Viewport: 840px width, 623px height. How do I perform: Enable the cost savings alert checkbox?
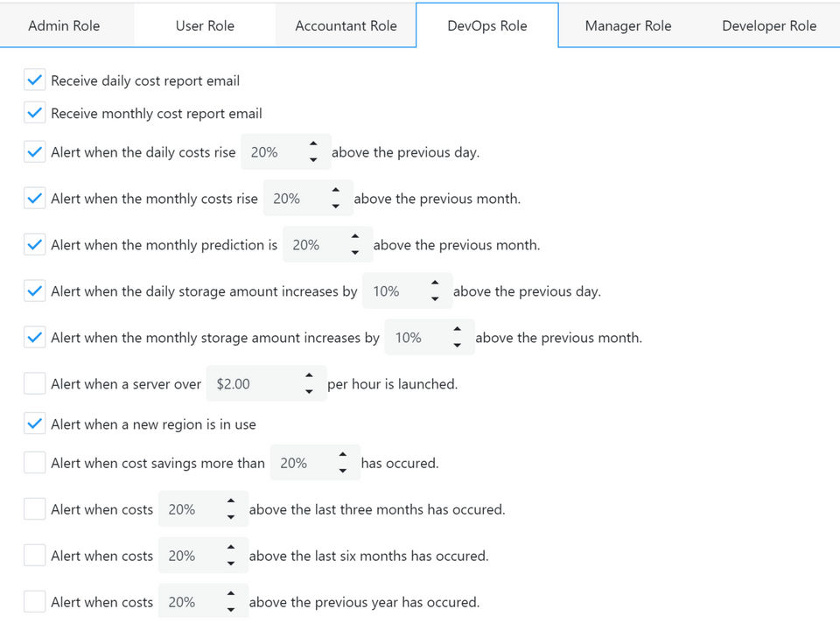[x=34, y=463]
